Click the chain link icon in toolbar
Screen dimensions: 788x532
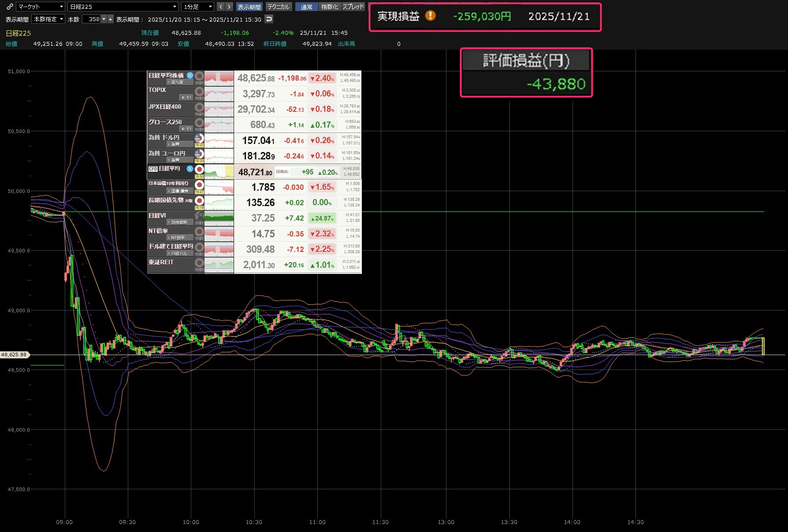(10, 7)
